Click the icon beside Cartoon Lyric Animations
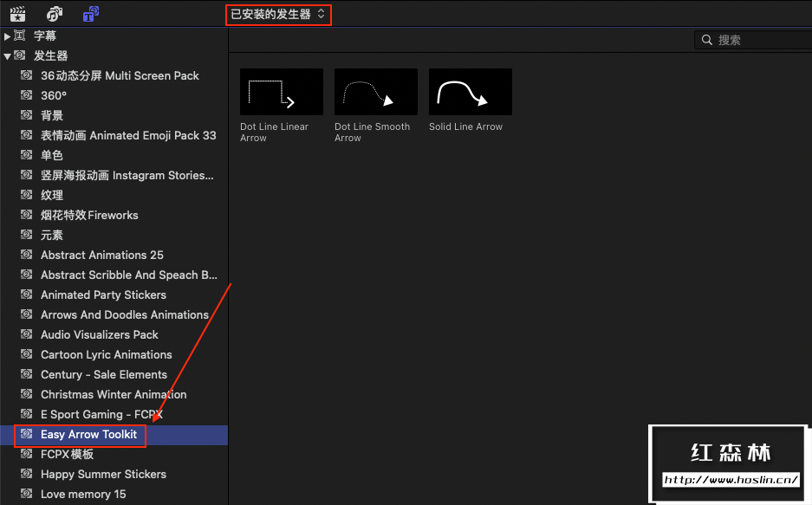Screen dimensions: 812x505 [26, 354]
